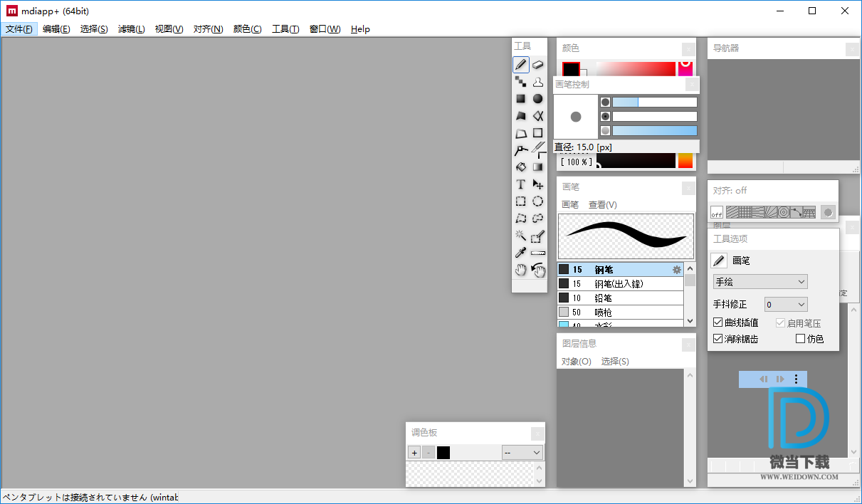Open palette dropdown showing --
The width and height of the screenshot is (862, 504).
point(522,453)
